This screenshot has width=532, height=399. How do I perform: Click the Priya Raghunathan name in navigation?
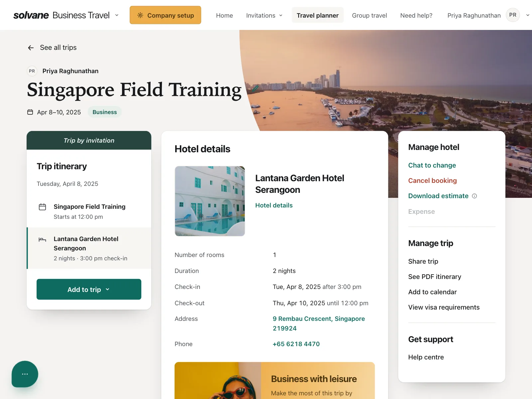(474, 16)
